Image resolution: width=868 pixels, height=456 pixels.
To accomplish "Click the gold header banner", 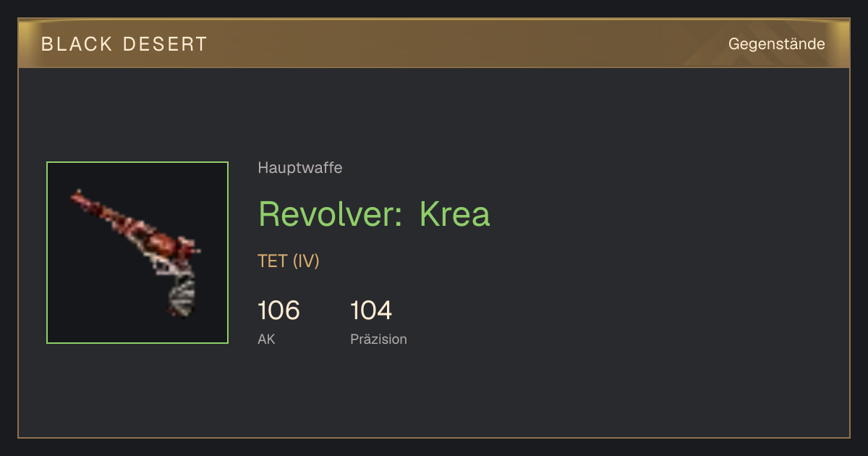I will click(434, 43).
